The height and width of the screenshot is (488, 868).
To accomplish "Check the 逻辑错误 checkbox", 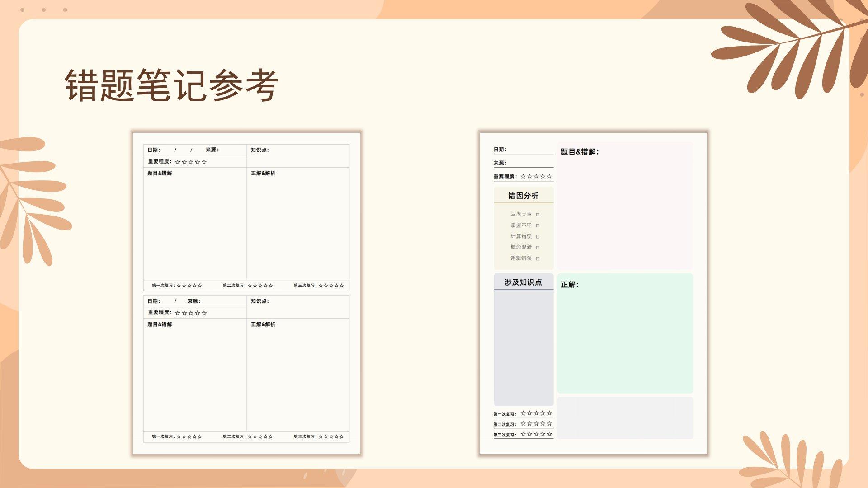I will (x=538, y=258).
